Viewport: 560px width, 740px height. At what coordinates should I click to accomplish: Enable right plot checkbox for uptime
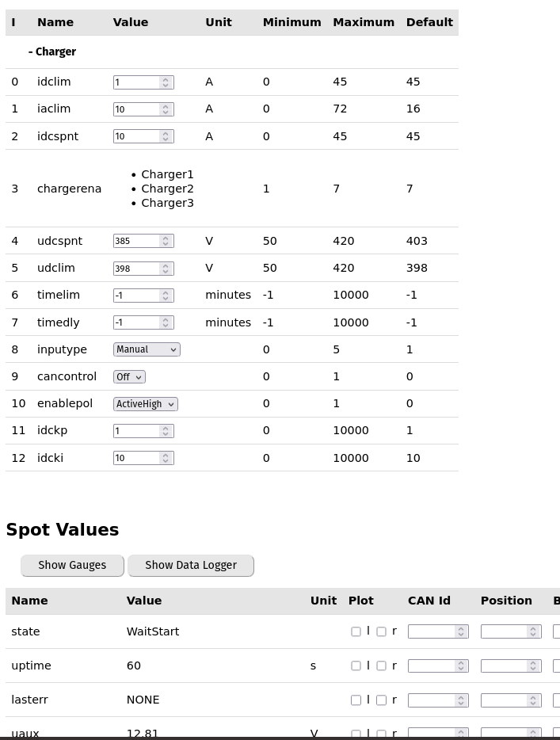381,666
